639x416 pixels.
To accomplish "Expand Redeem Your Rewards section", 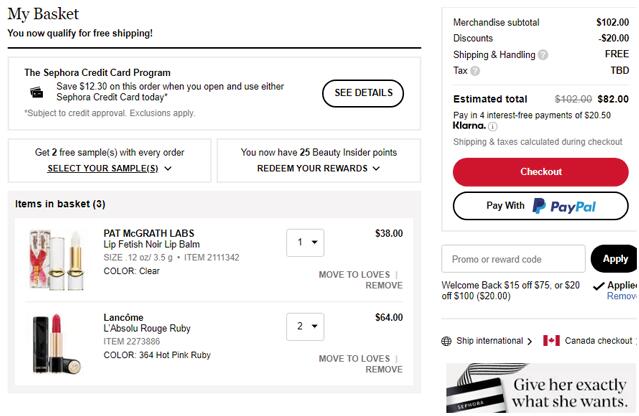I will point(318,168).
